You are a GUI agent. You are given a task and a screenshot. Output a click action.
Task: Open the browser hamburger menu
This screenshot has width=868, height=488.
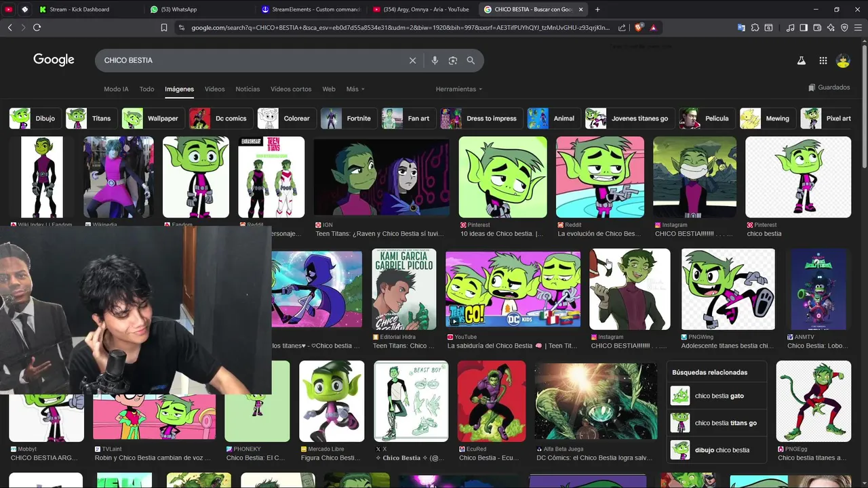(858, 28)
